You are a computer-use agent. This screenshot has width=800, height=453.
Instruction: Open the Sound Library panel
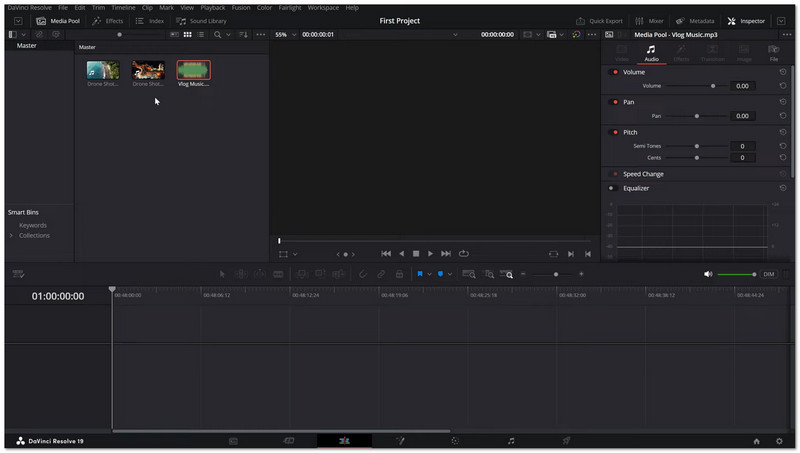tap(201, 21)
